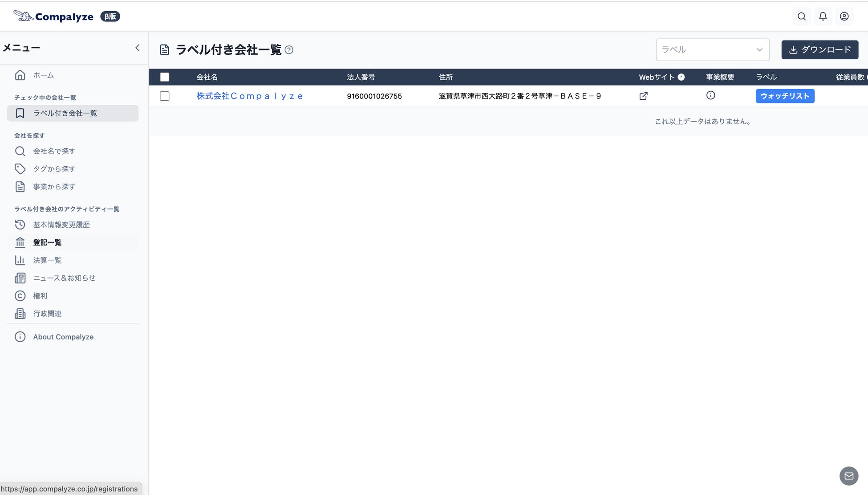Collapse the メニュー sidebar with chevron
The image size is (868, 495).
(137, 48)
